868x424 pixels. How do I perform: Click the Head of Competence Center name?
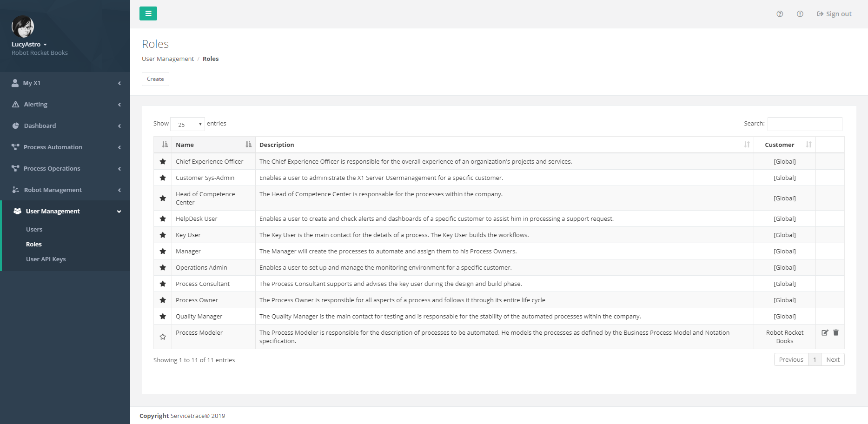click(205, 198)
